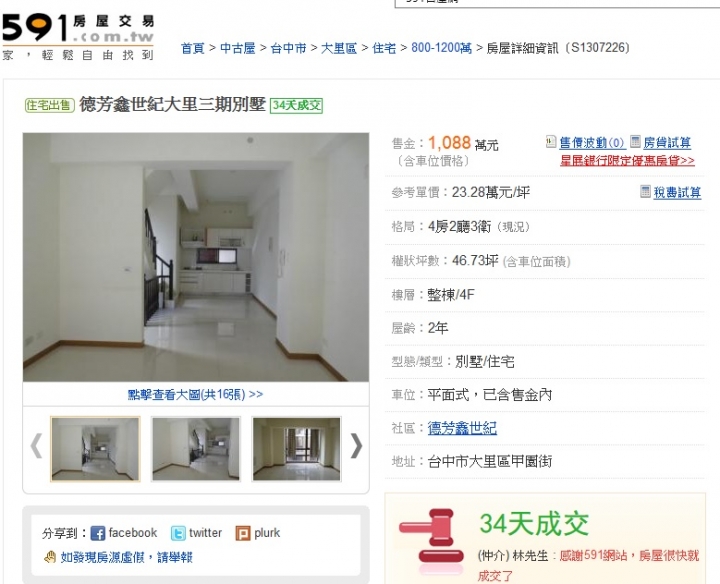Click the report fake listing hand icon

50,557
